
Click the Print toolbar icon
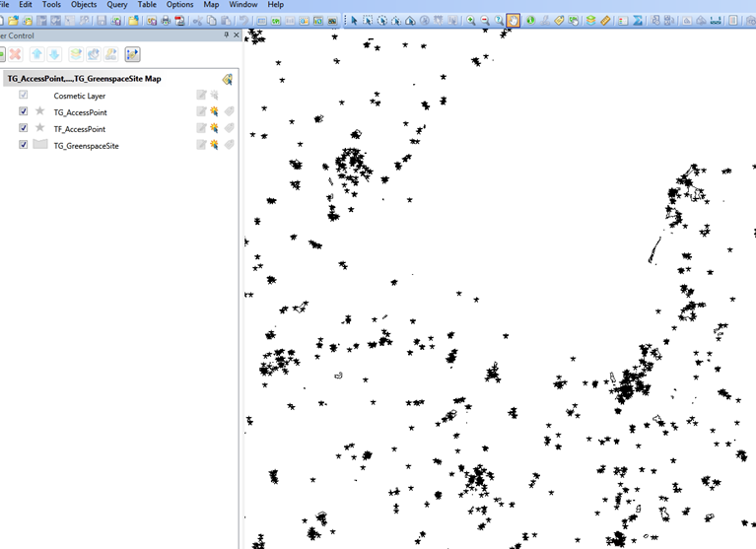(166, 21)
